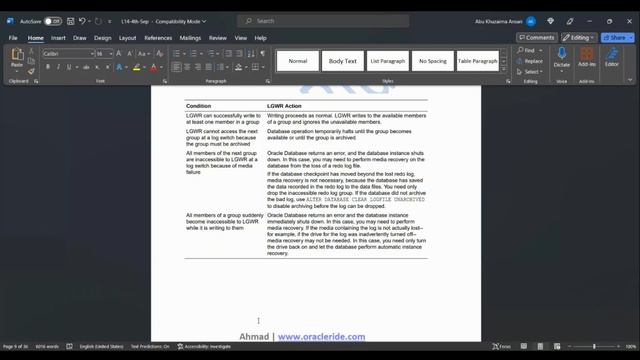Switch to the References tab
The image size is (640, 360).
158,38
